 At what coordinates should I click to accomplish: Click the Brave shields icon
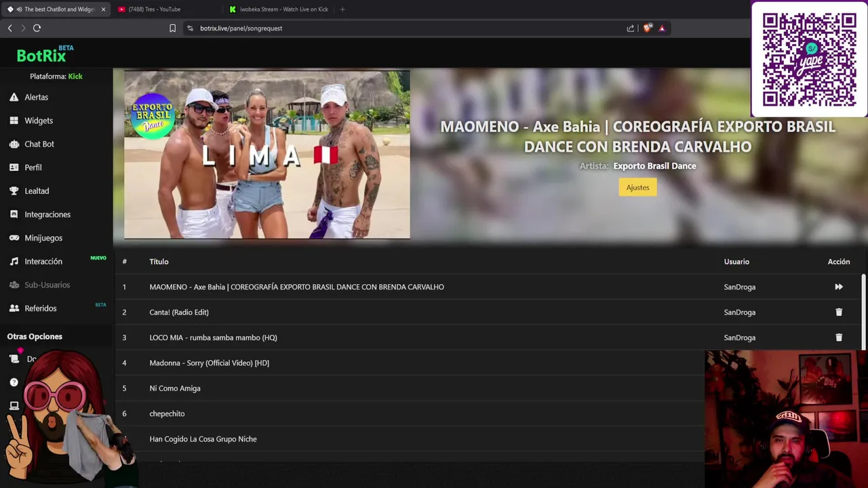(x=647, y=28)
